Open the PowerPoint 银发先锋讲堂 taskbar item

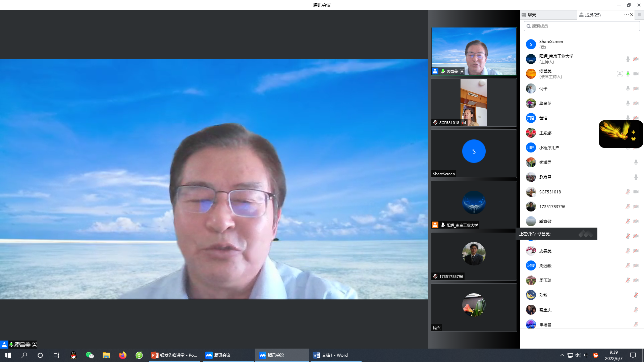(174, 355)
